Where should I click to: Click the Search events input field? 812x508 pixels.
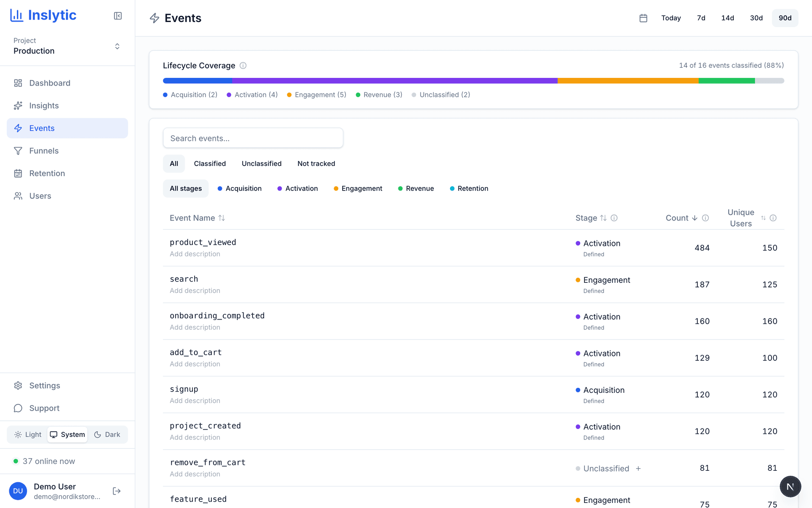point(253,138)
